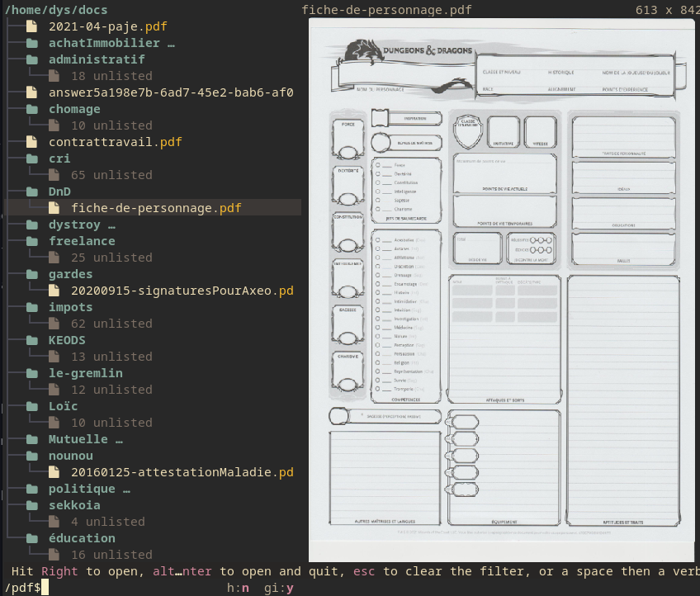The height and width of the screenshot is (596, 700).
Task: Click the answer5a198e7b file icon
Action: click(31, 92)
